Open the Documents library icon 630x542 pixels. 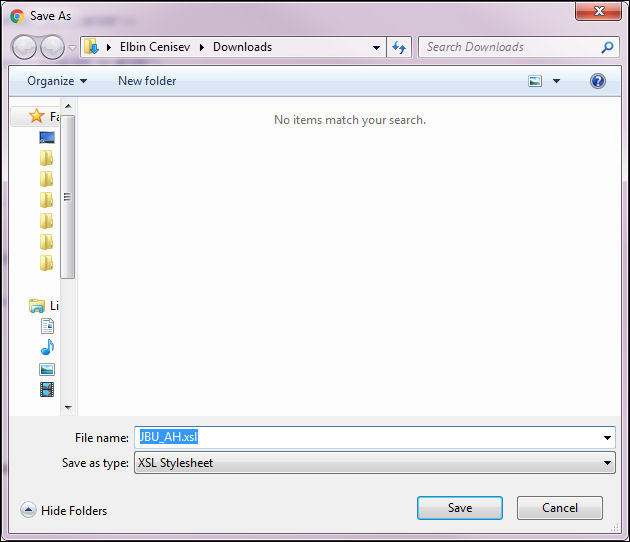47,326
